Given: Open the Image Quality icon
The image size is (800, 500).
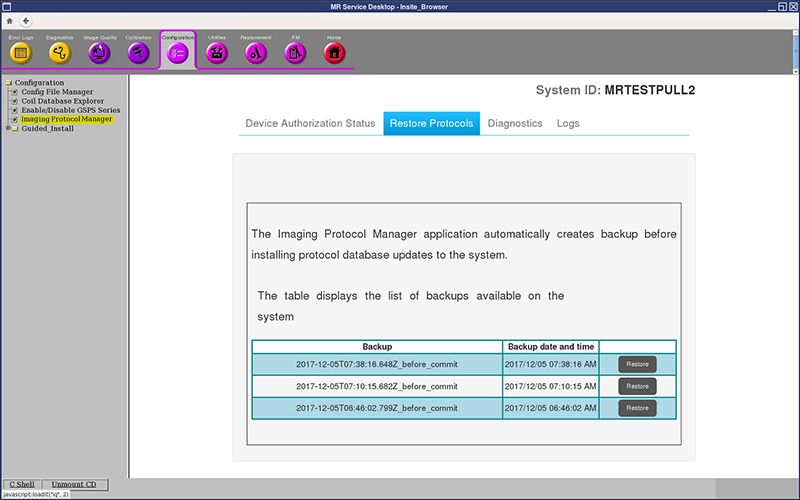Looking at the screenshot, I should 99,52.
